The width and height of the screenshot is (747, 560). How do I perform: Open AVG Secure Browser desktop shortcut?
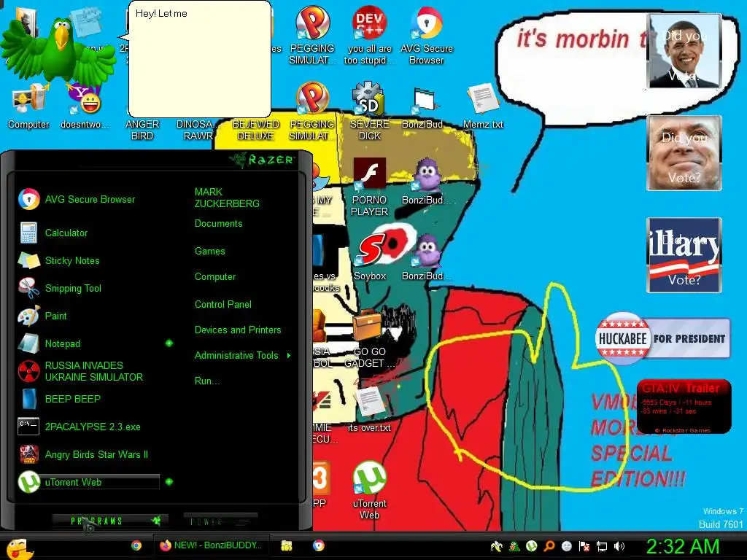pyautogui.click(x=426, y=36)
